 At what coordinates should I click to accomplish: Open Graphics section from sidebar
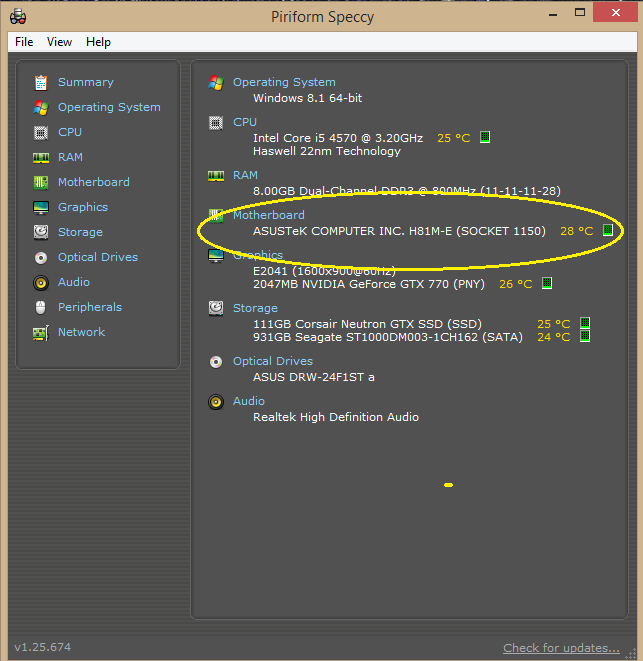83,207
